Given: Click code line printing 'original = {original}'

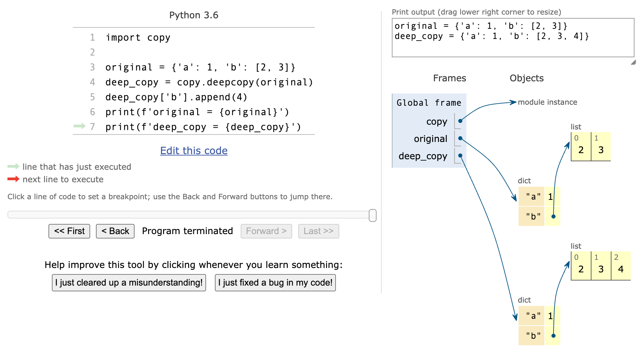Looking at the screenshot, I should (x=197, y=112).
